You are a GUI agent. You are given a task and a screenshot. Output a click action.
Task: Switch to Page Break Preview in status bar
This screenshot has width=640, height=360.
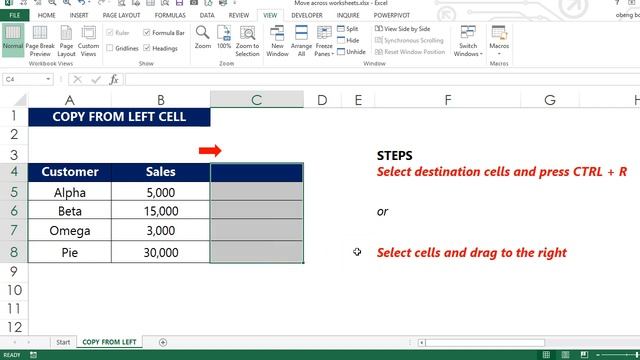point(584,355)
